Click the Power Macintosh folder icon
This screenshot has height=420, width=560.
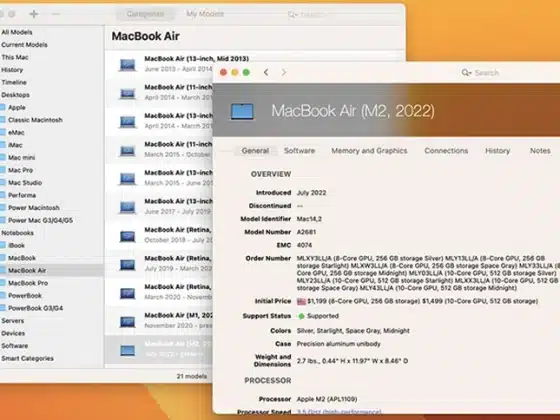click(2, 208)
